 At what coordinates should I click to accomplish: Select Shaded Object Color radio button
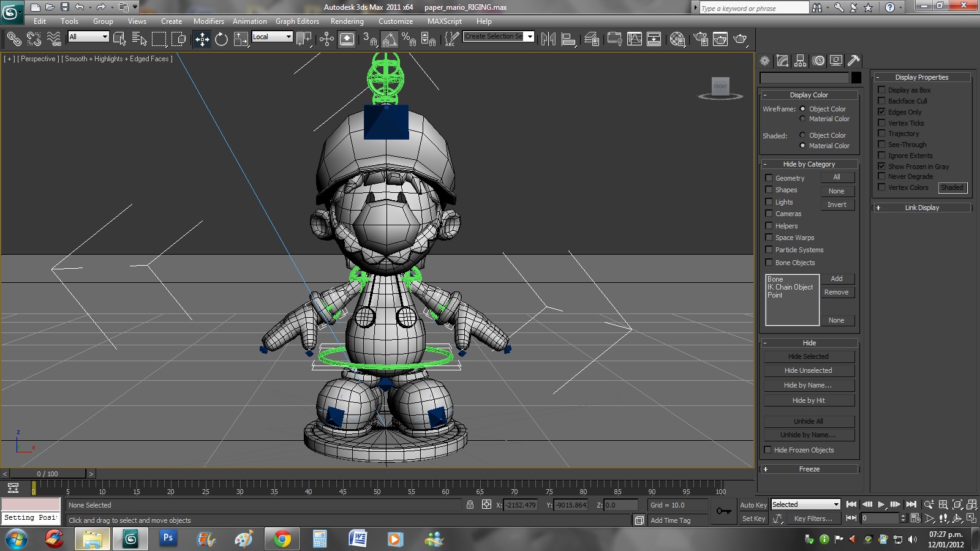click(x=802, y=135)
